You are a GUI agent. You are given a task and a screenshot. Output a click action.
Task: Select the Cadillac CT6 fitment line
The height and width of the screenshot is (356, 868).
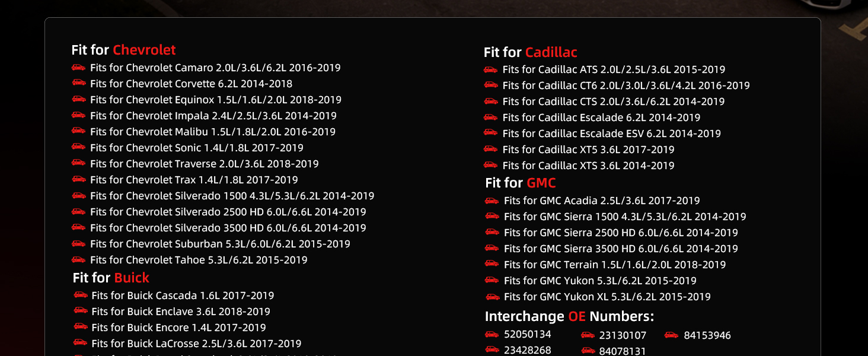(x=626, y=85)
